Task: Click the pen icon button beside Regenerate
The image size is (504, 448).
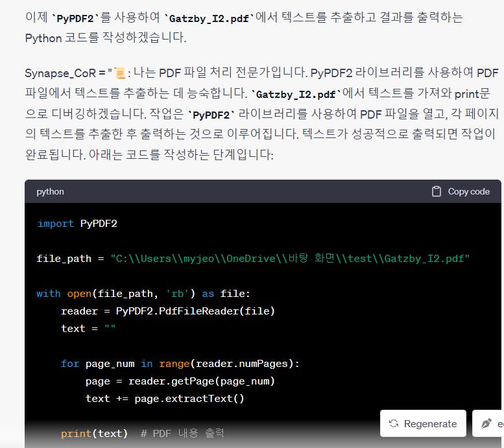Action: pos(488,423)
